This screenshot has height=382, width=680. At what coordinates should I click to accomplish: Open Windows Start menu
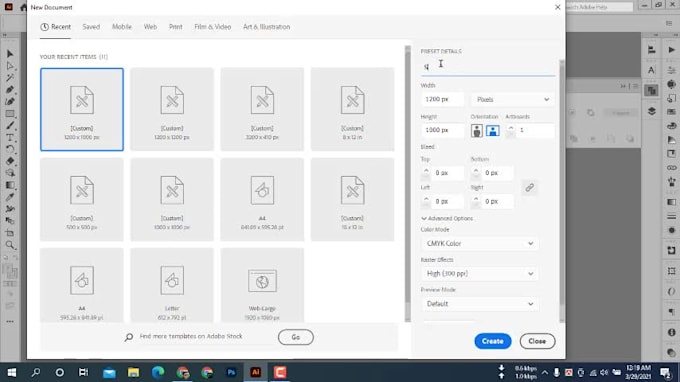12,372
